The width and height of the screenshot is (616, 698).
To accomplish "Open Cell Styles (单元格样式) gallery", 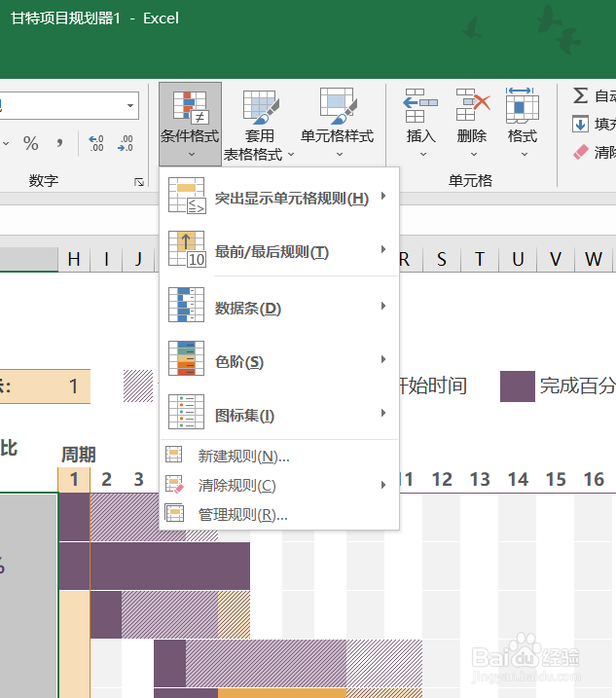I will (337, 124).
